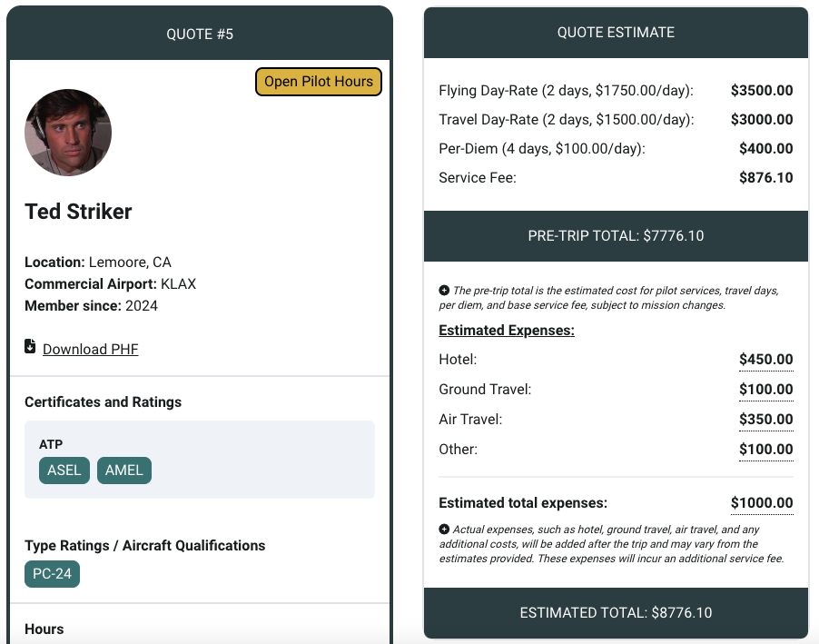
Task: Edit the Other expense amount $100.00
Action: (x=765, y=450)
